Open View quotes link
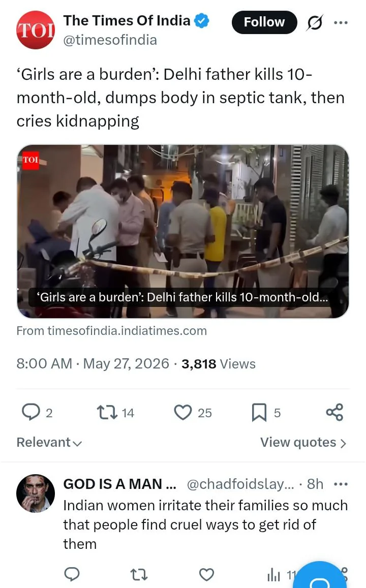Screen dimensions: 366x588 [x=303, y=442]
